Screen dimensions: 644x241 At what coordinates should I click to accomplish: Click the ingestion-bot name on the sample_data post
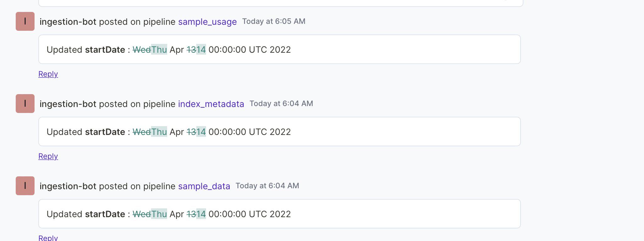[x=68, y=186]
